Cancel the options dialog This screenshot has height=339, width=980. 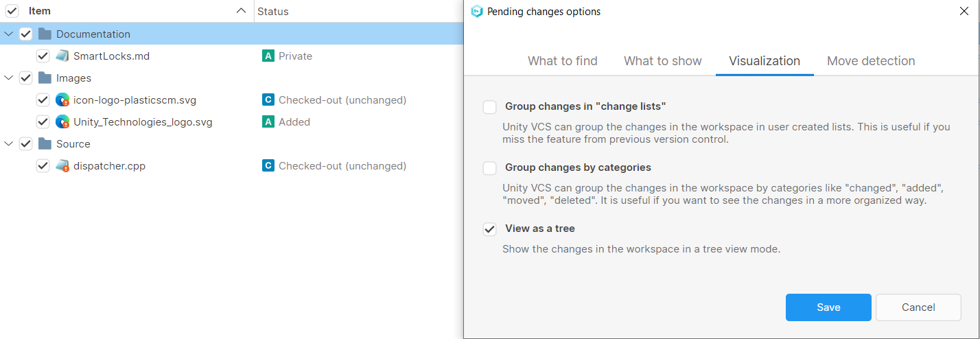(918, 307)
